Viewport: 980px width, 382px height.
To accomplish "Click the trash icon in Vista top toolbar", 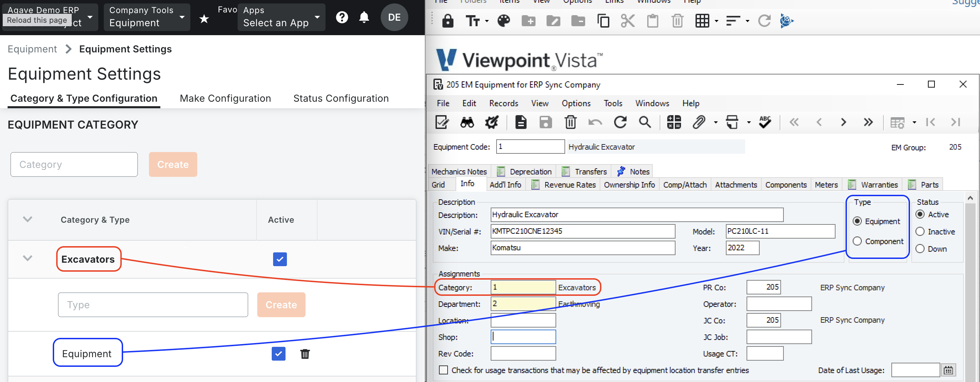I will point(678,21).
